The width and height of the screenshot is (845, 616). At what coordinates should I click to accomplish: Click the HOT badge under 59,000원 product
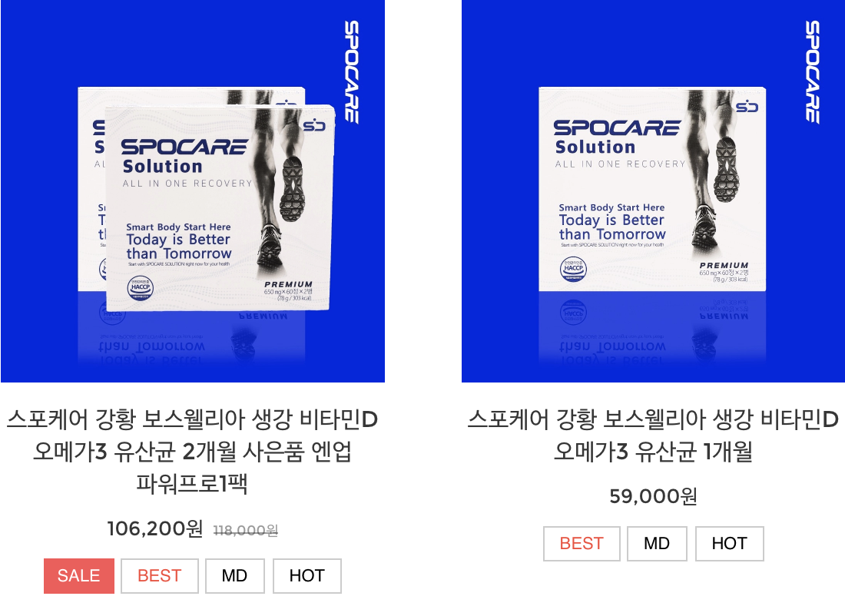729,543
